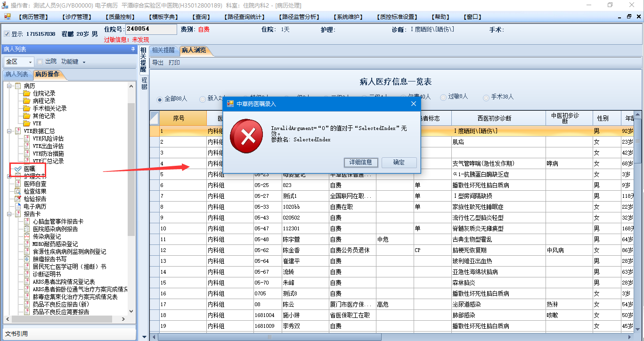Sort by the 西医初步诊断 column header
Viewport: 644px width, 341px height.
[x=498, y=118]
